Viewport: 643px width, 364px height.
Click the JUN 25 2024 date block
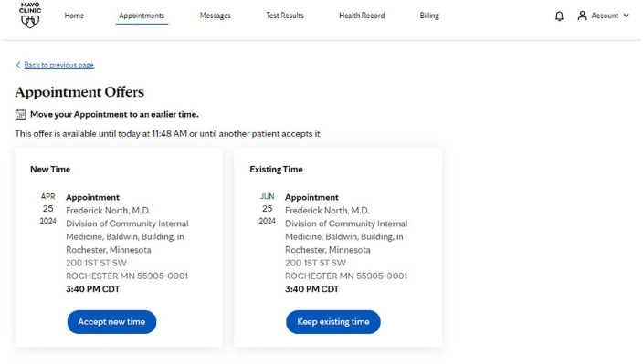point(268,208)
